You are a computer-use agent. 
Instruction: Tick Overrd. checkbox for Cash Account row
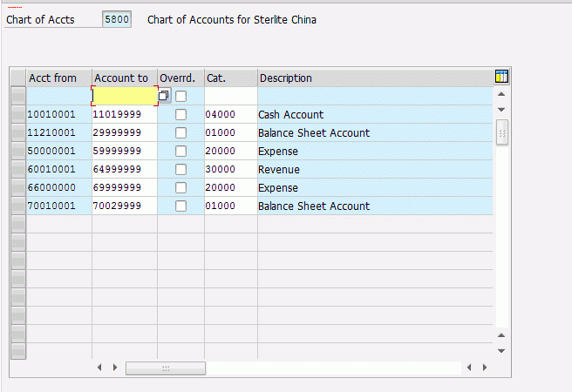pos(181,114)
